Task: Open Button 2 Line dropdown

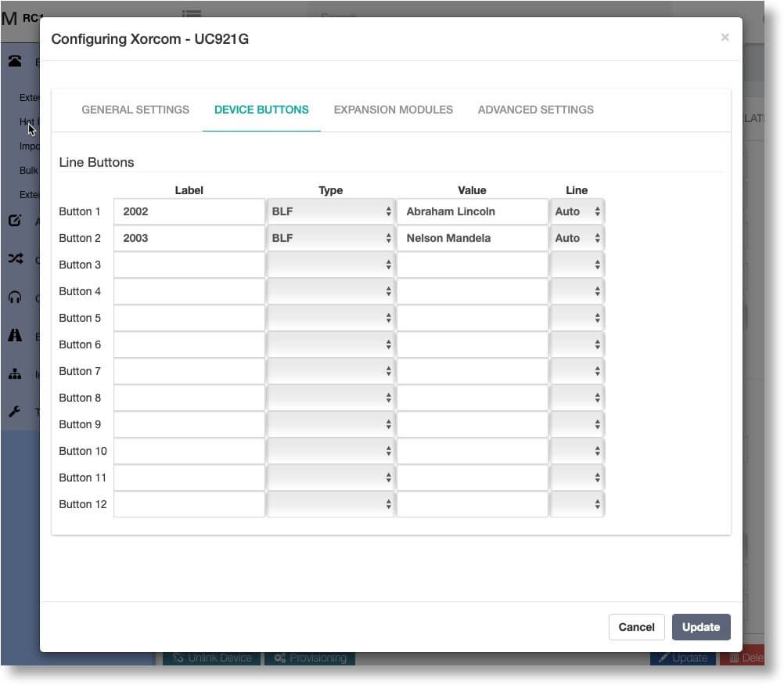Action: click(577, 238)
